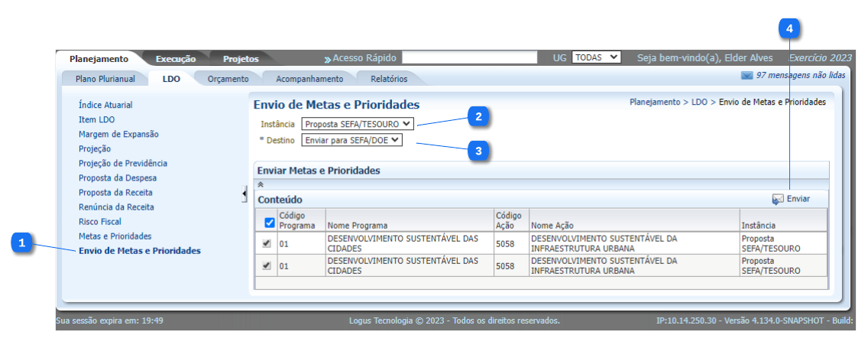Image resolution: width=868 pixels, height=345 pixels.
Task: Click the Acesso Rápido double-arrow icon
Action: point(327,59)
